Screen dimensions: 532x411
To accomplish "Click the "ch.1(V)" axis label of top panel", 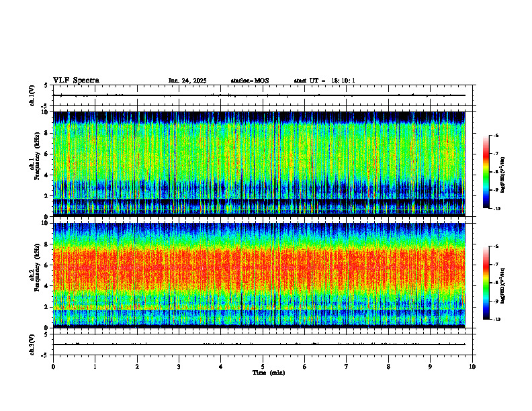I will point(32,95).
